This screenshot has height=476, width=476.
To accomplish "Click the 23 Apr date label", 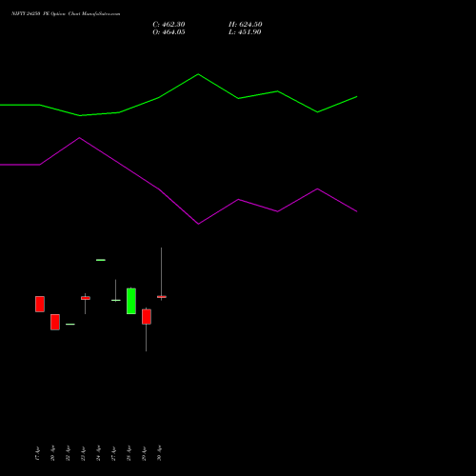I will [x=83, y=453].
